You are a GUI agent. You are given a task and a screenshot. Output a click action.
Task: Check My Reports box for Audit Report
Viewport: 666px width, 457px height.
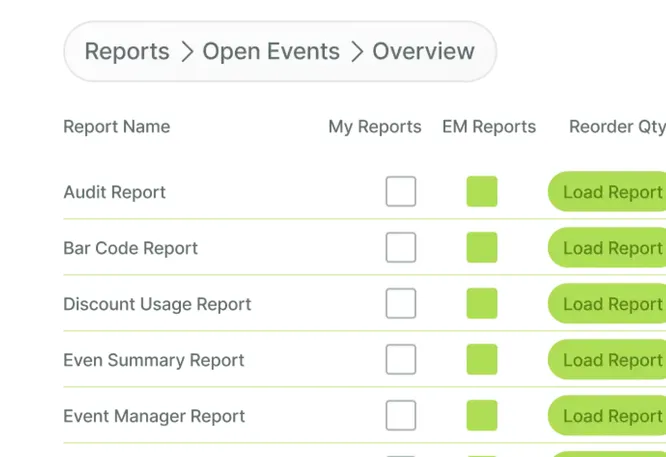[x=401, y=192]
